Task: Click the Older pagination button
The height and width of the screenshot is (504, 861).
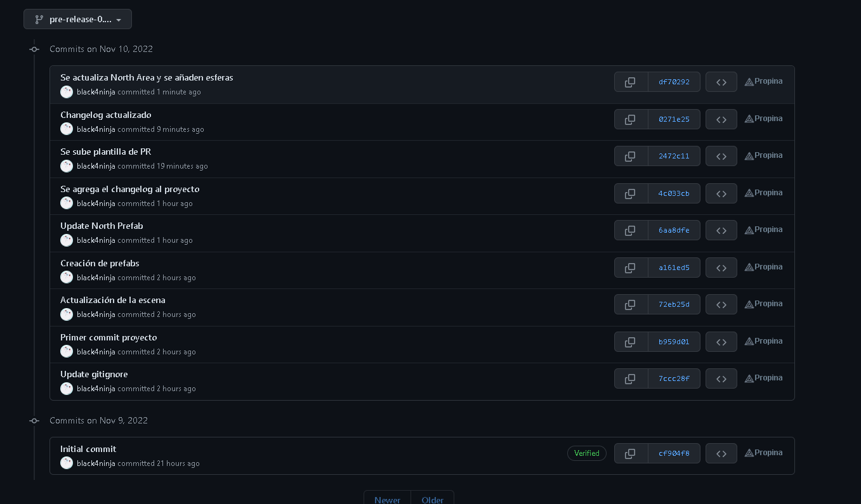Action: tap(432, 500)
